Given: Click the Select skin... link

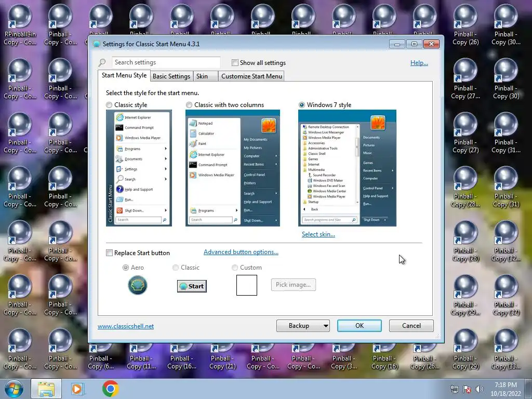Looking at the screenshot, I should (318, 234).
